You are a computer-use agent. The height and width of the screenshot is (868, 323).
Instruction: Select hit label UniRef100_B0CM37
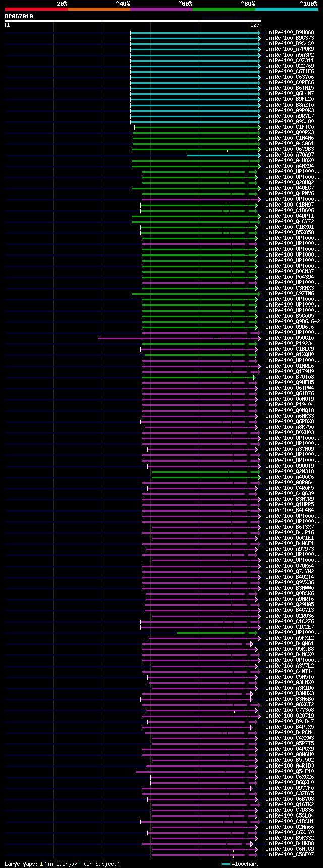[x=290, y=271]
